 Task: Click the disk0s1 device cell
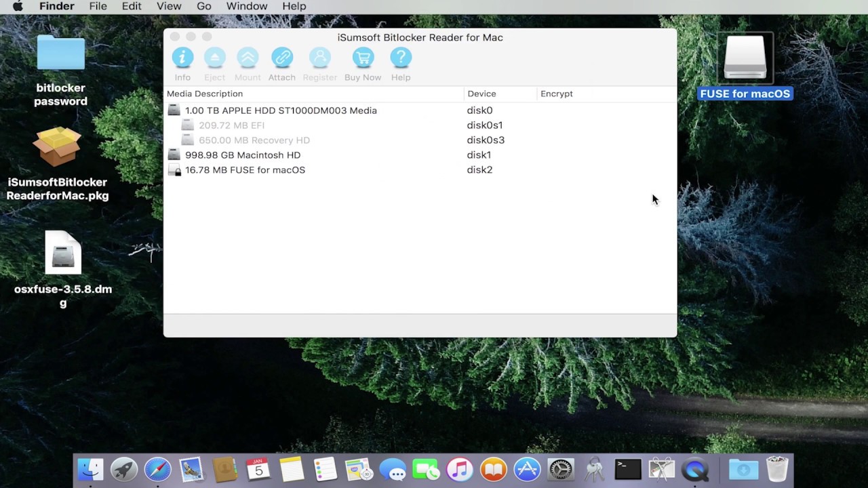coord(485,125)
